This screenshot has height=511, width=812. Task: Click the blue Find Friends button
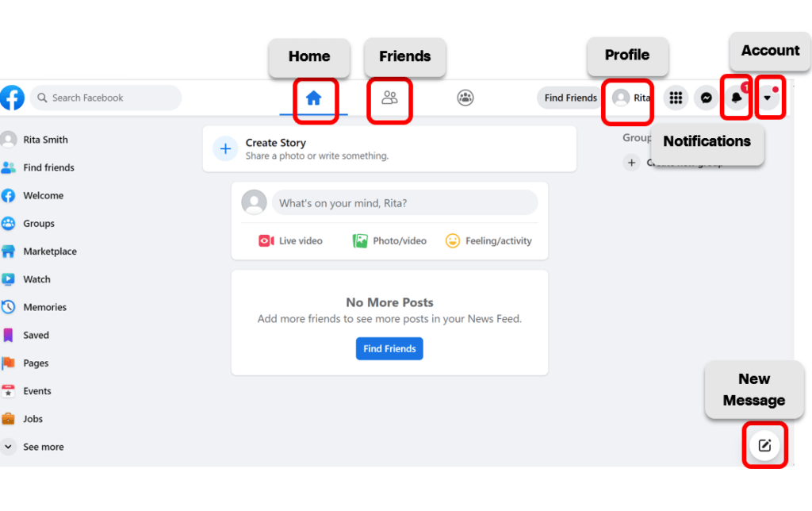389,349
